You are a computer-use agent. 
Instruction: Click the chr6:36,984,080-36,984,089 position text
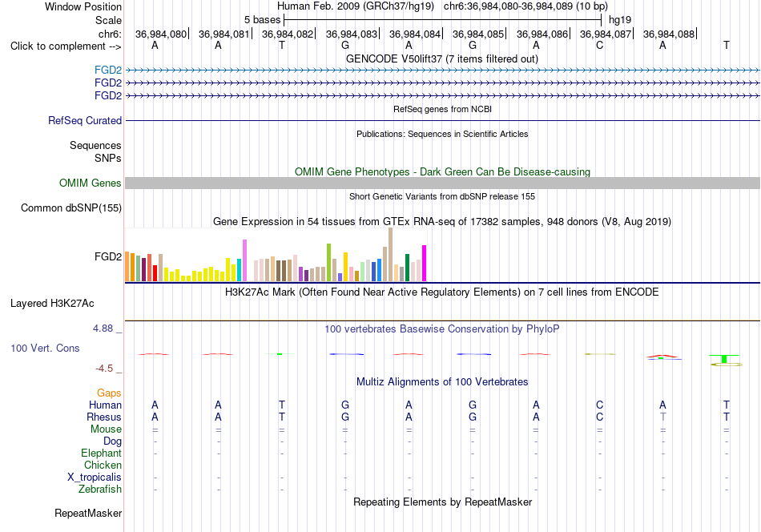(525, 6)
